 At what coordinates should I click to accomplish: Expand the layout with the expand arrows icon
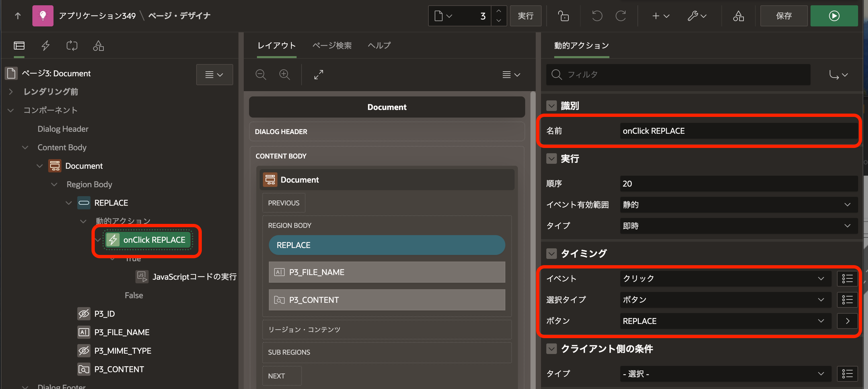tap(318, 74)
